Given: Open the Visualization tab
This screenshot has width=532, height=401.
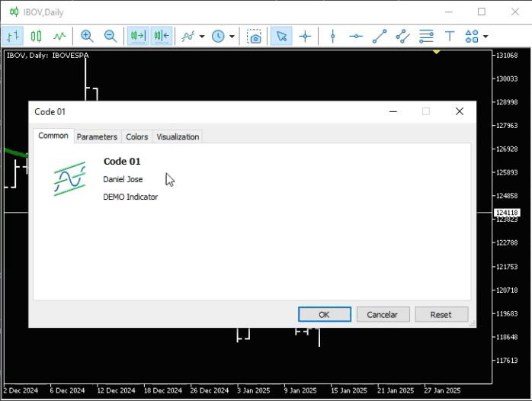Looking at the screenshot, I should 178,136.
